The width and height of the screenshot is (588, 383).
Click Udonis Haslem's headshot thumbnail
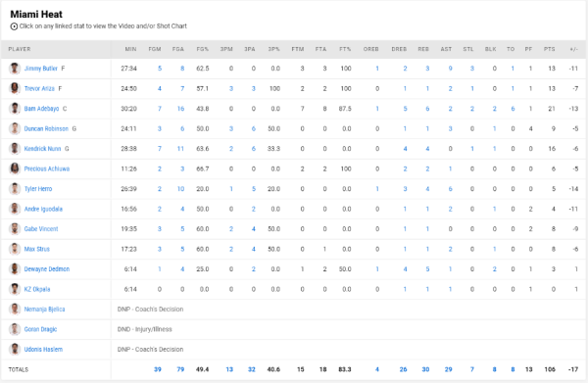[x=15, y=350]
